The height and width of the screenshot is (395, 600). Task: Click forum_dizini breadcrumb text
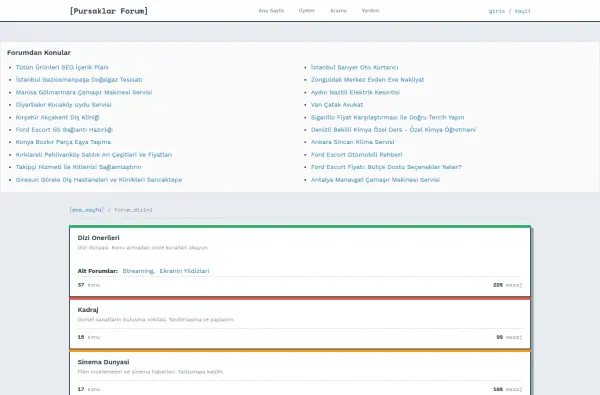(133, 210)
